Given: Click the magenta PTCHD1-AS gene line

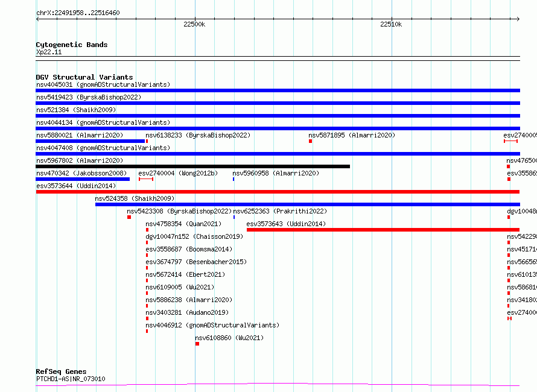Looking at the screenshot, I should click(278, 385).
